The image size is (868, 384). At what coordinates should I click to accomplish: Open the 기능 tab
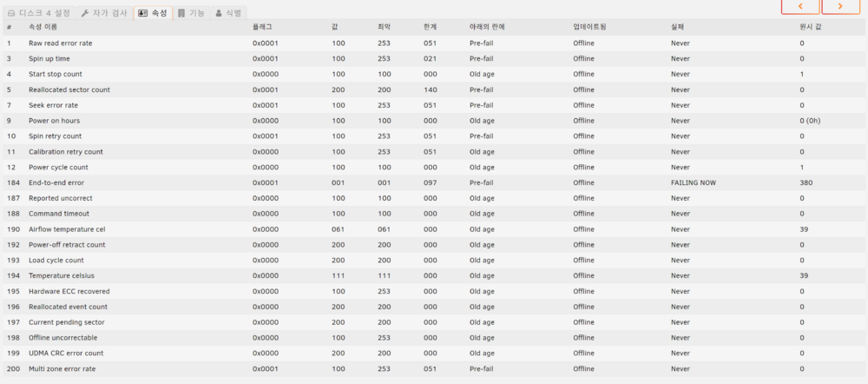click(x=191, y=13)
